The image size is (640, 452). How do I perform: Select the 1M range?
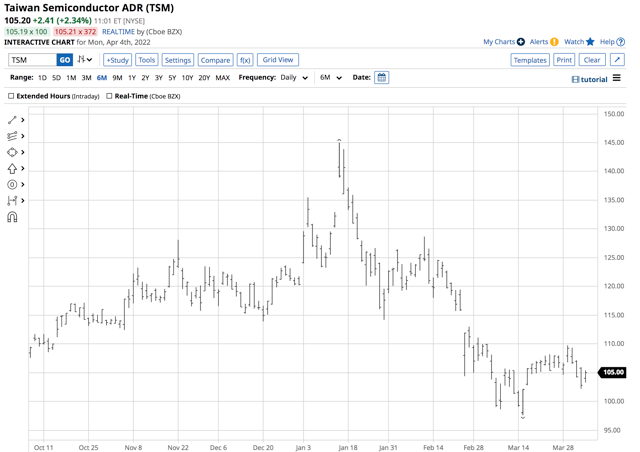point(71,78)
